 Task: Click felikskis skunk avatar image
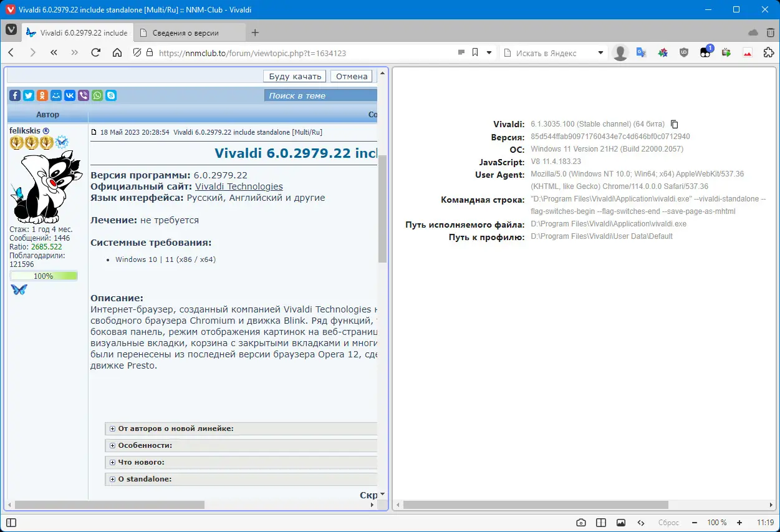tap(46, 188)
